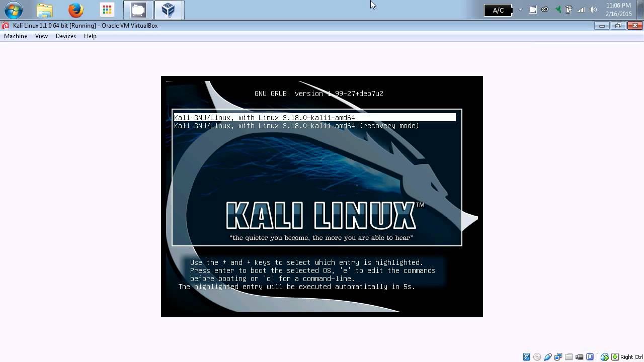Screen dimensions: 644x362
Task: Show hidden system tray icons
Action: point(520,10)
